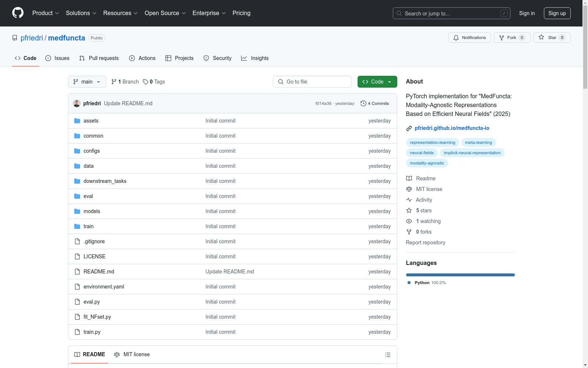
Task: Select the README tab in file viewer
Action: (90, 354)
